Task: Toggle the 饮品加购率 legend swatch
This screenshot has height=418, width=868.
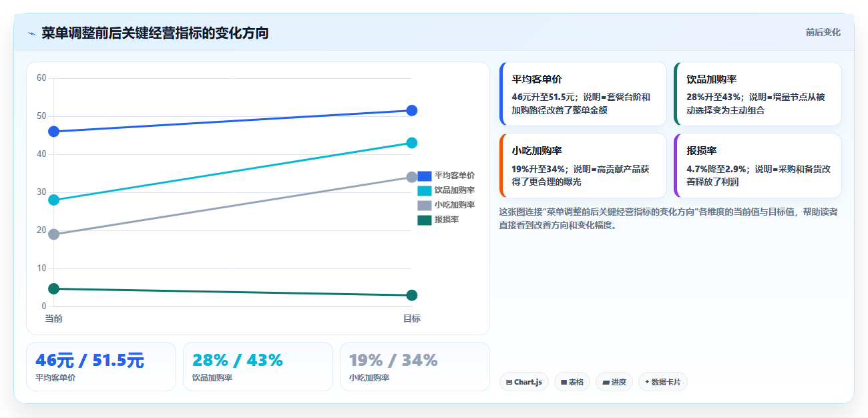Action: coord(425,190)
